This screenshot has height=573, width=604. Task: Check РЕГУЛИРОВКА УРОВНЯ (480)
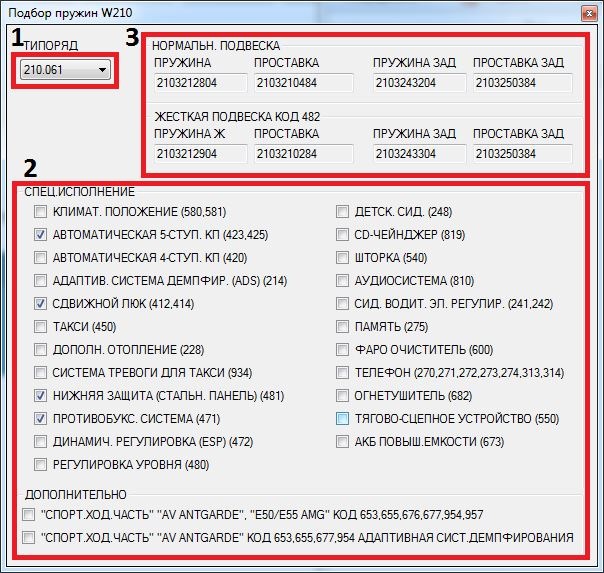pyautogui.click(x=40, y=464)
